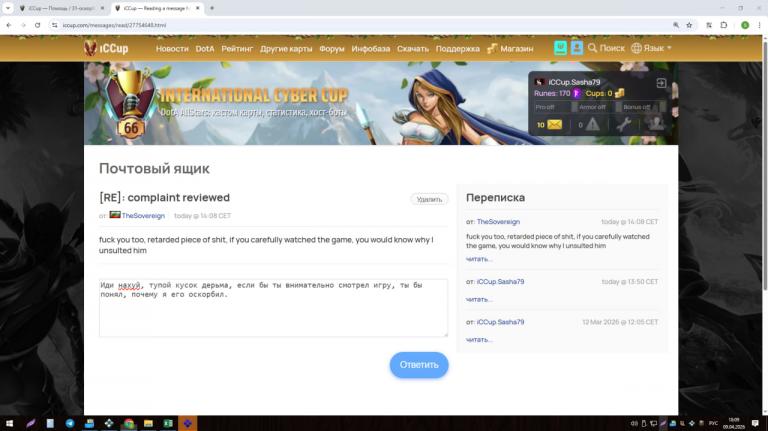The image size is (768, 431).
Task: Expand читать under the 12 Mar message
Action: pos(479,339)
